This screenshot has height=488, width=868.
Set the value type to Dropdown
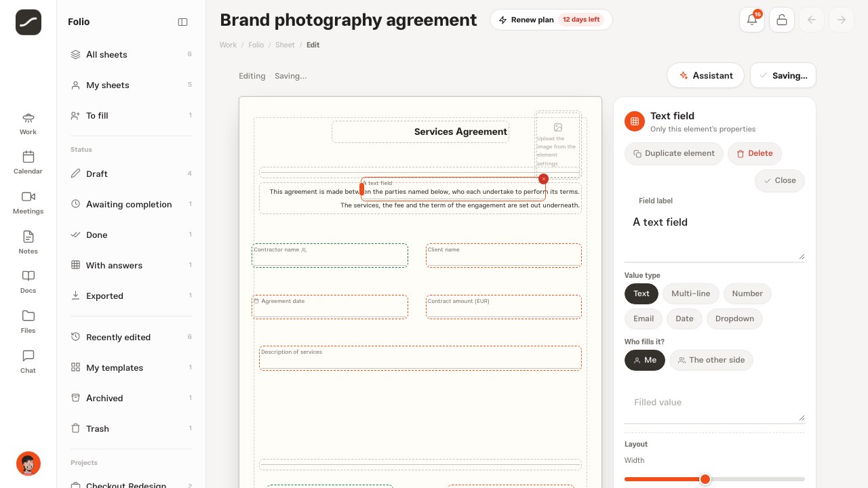click(734, 319)
